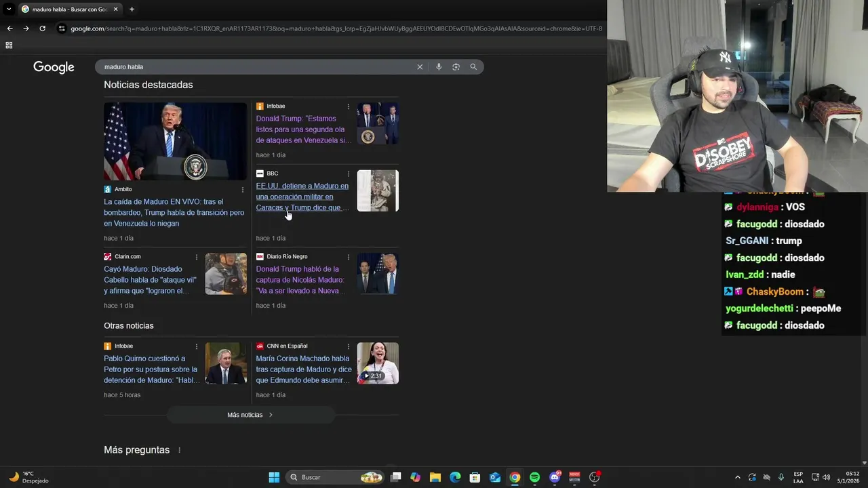868x488 pixels.
Task: Open three-dot menu for CNN en Español
Action: pos(349,347)
